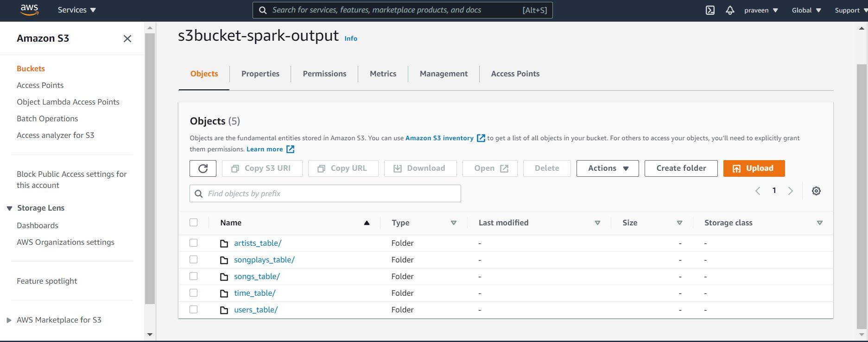The image size is (868, 342).
Task: Check the songs_table row checkbox
Action: (x=194, y=276)
